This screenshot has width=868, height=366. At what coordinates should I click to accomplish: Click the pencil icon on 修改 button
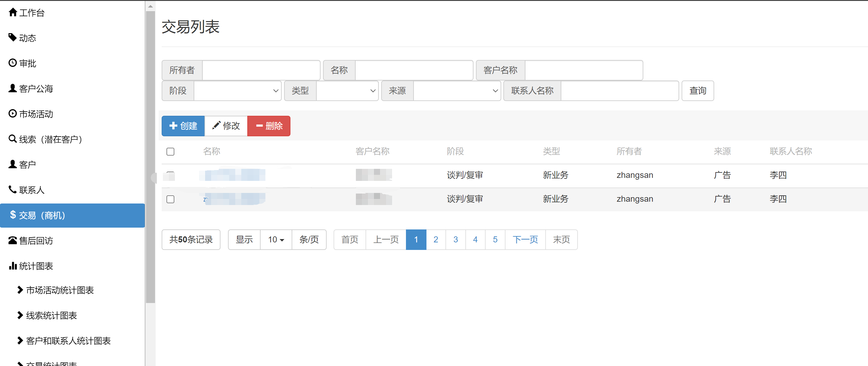pyautogui.click(x=216, y=125)
